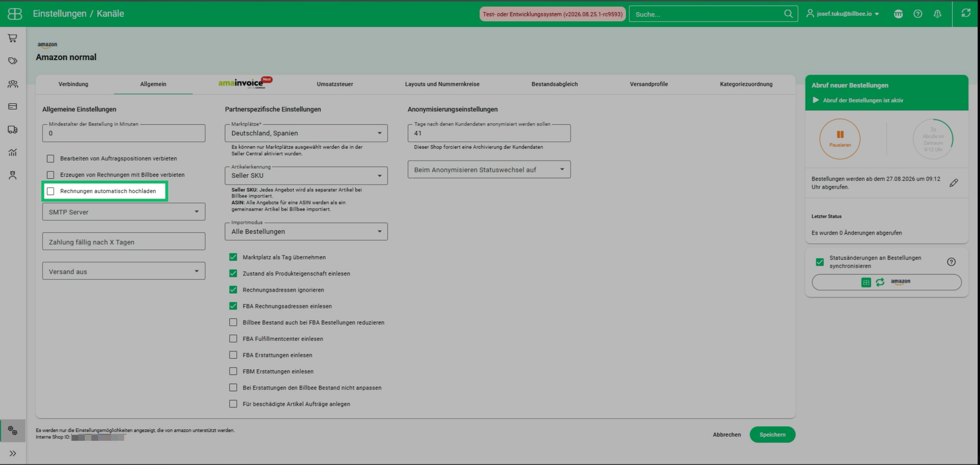The height and width of the screenshot is (465, 980).
Task: Open the marketplace store icon in header
Action: click(x=898, y=14)
